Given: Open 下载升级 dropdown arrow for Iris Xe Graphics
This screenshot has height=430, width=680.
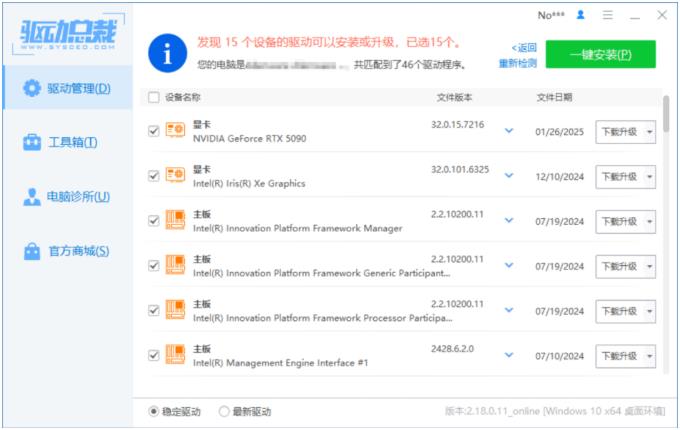Looking at the screenshot, I should coord(649,177).
